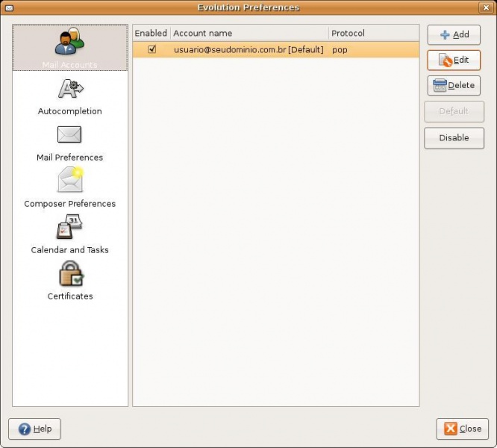497x448 pixels.
Task: Delete the selected account
Action: [454, 85]
